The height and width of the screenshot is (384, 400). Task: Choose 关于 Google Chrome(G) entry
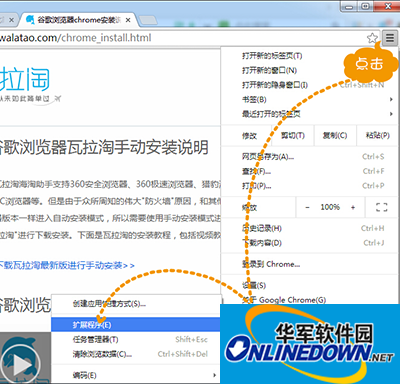[309, 300]
